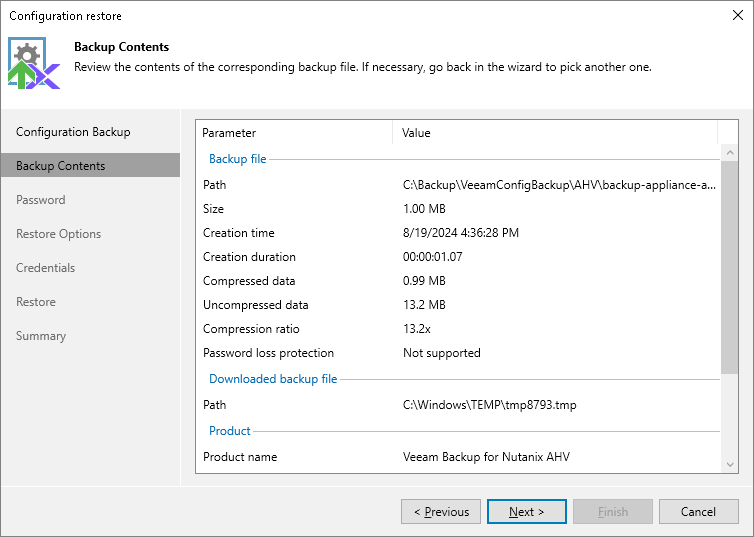Viewport: 754px width, 537px height.
Task: Go back with the Previous button
Action: pyautogui.click(x=440, y=512)
